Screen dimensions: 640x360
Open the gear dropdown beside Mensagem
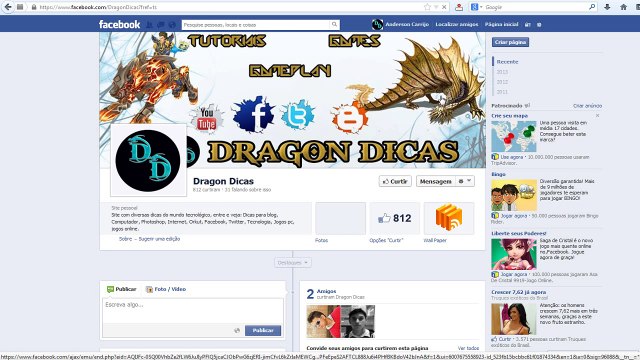click(465, 181)
